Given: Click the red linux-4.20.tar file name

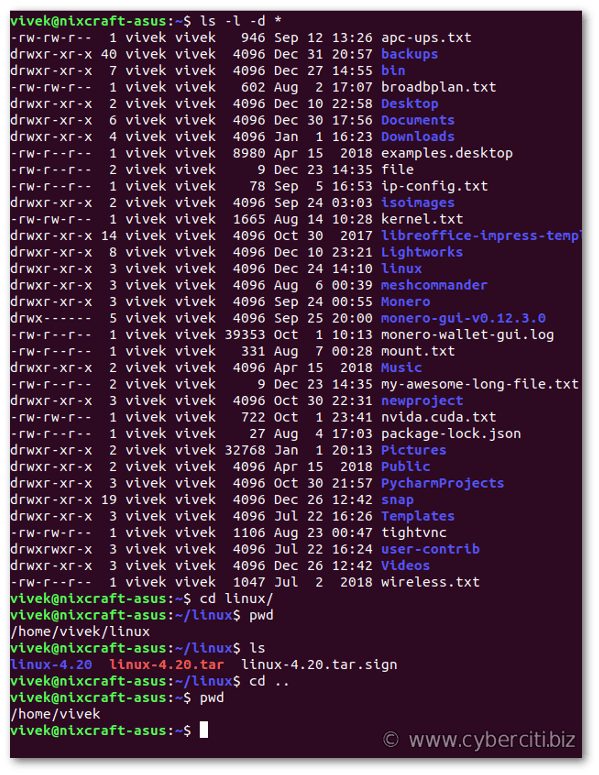Looking at the screenshot, I should tap(167, 665).
